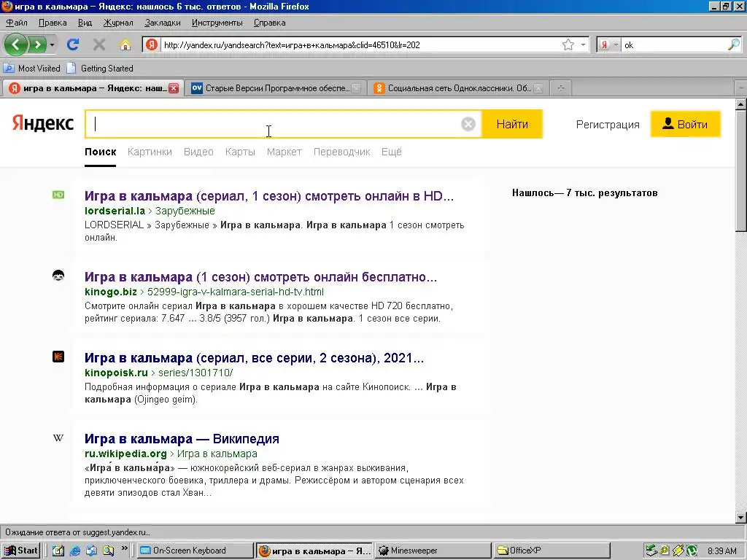Open the Правка menu

point(53,23)
